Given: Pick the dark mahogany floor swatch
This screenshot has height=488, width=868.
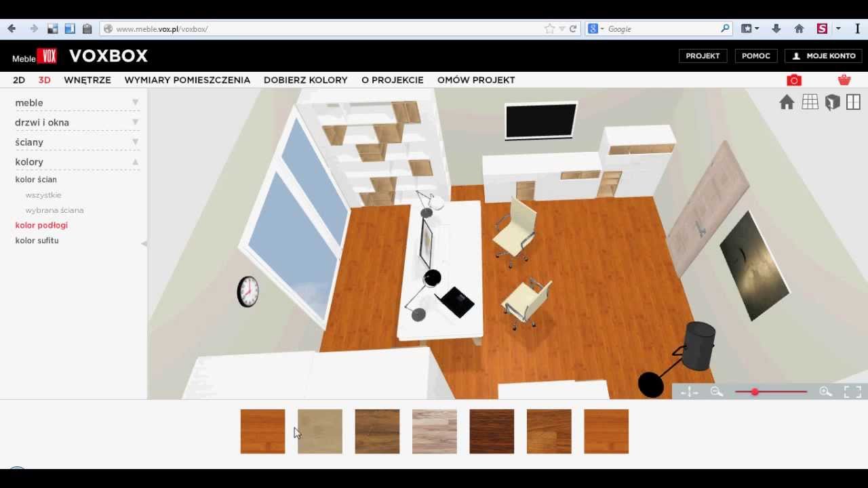Looking at the screenshot, I should tap(492, 431).
